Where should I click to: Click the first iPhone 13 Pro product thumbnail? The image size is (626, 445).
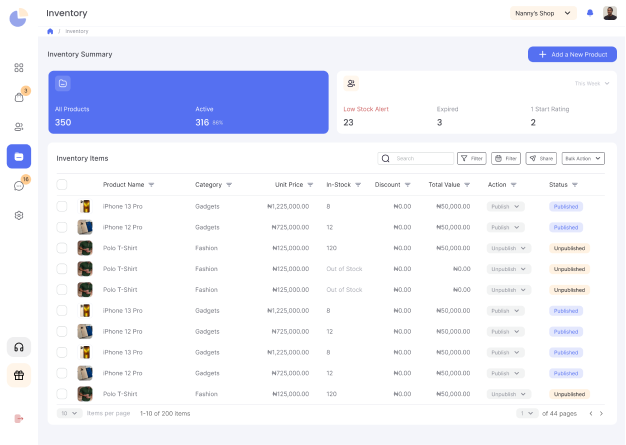(85, 206)
